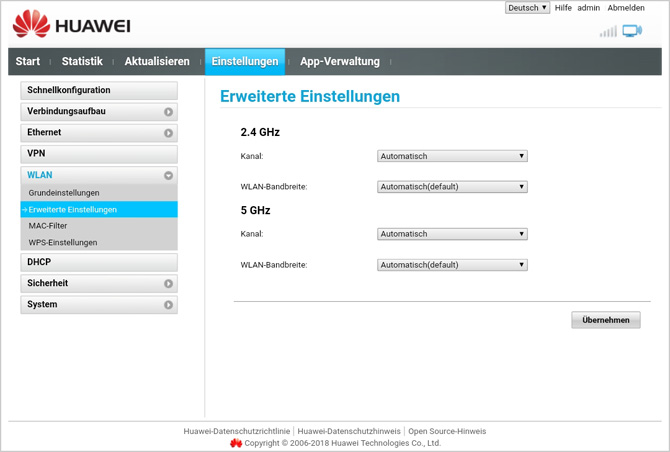Open the 5 GHz Kanal dropdown
This screenshot has height=452, width=670.
452,234
